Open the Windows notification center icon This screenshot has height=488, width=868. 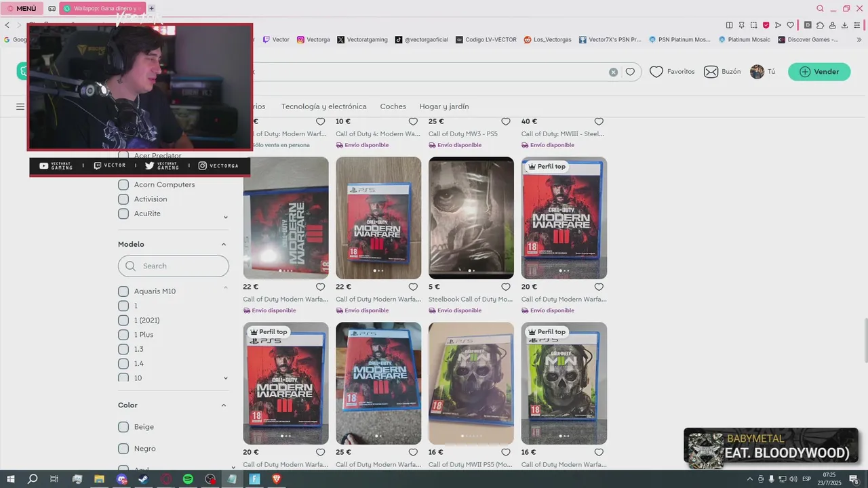854,479
